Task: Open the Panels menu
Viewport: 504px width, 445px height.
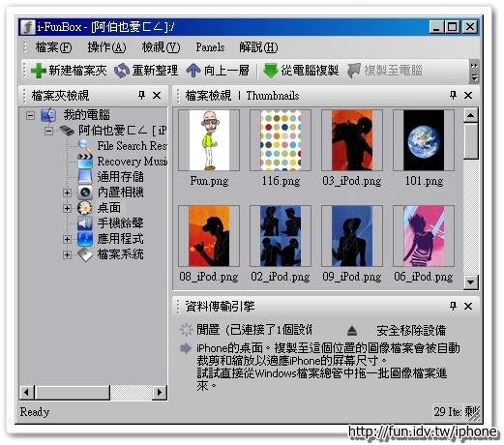Action: pyautogui.click(x=210, y=47)
